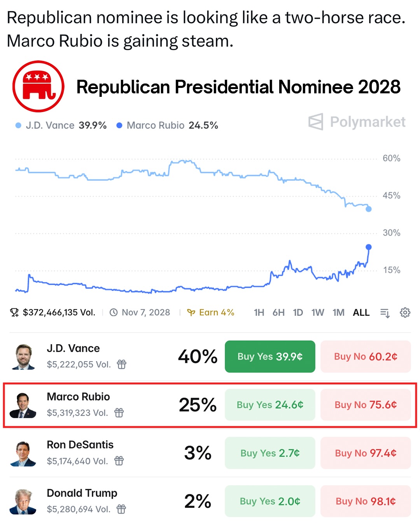Click the Earn 4% link
Viewport: 420px width, 525px height.
pyautogui.click(x=211, y=313)
